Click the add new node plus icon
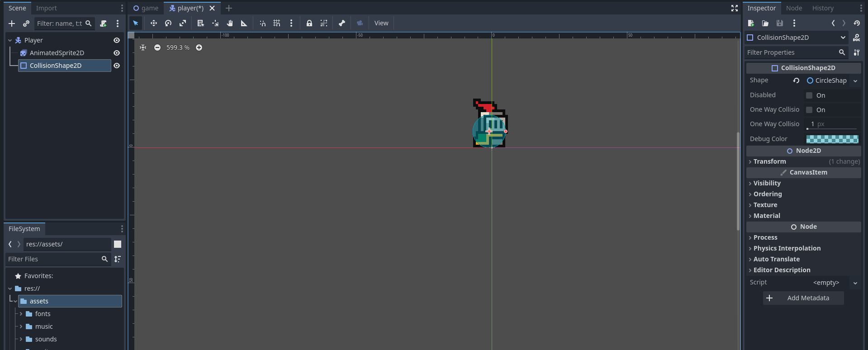The image size is (868, 350). [x=12, y=24]
